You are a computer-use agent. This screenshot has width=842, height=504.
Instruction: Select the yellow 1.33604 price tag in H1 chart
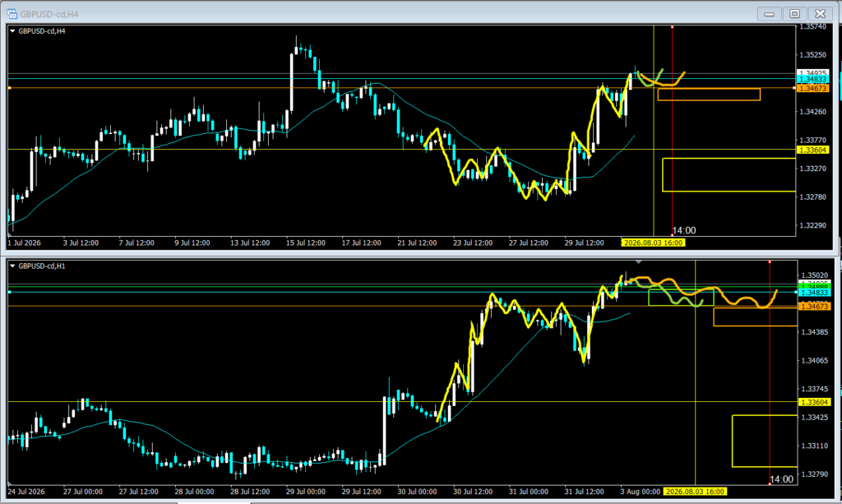(x=815, y=403)
